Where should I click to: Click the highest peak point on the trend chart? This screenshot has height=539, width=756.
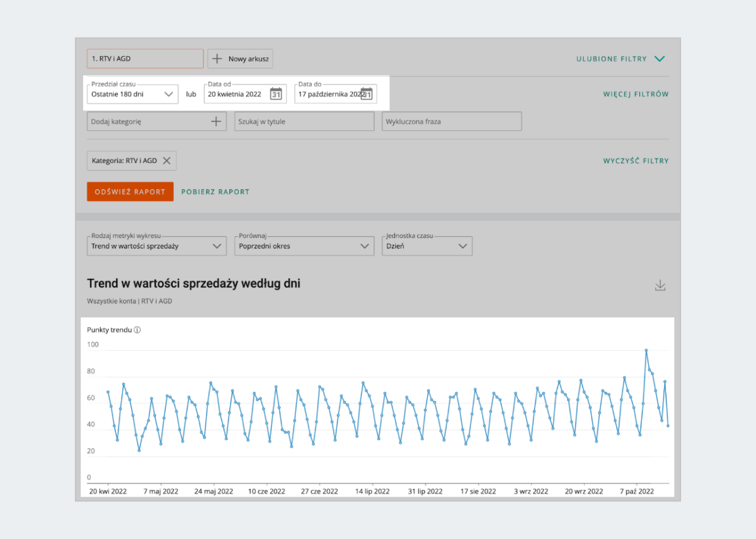click(x=646, y=350)
